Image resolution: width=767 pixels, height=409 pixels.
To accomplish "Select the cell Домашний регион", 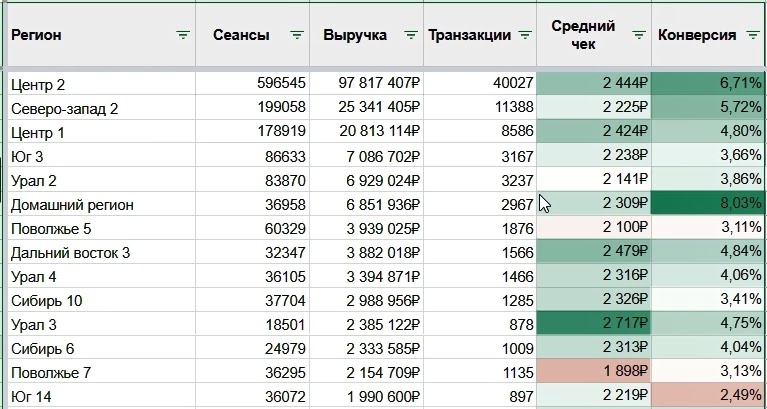I will click(x=101, y=204).
